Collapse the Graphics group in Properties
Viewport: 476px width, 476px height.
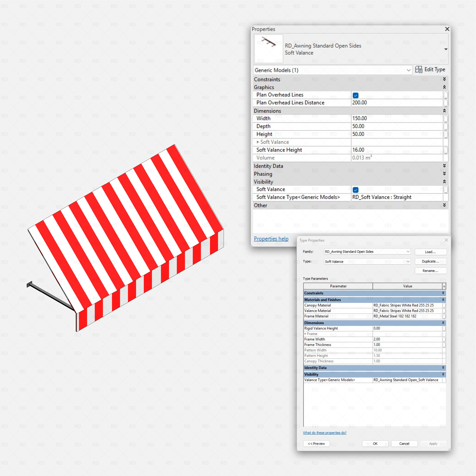coord(444,87)
